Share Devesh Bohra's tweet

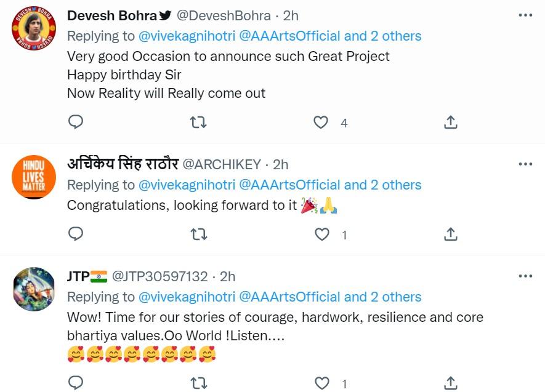point(451,122)
